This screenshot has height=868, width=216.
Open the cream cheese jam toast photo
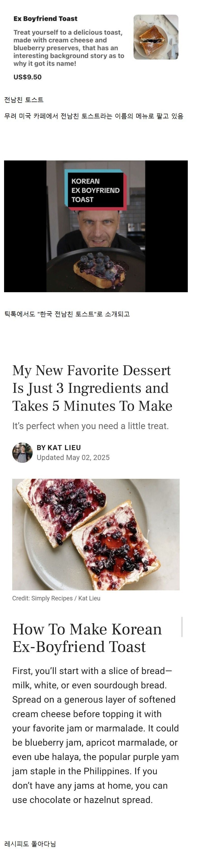pyautogui.click(x=96, y=534)
